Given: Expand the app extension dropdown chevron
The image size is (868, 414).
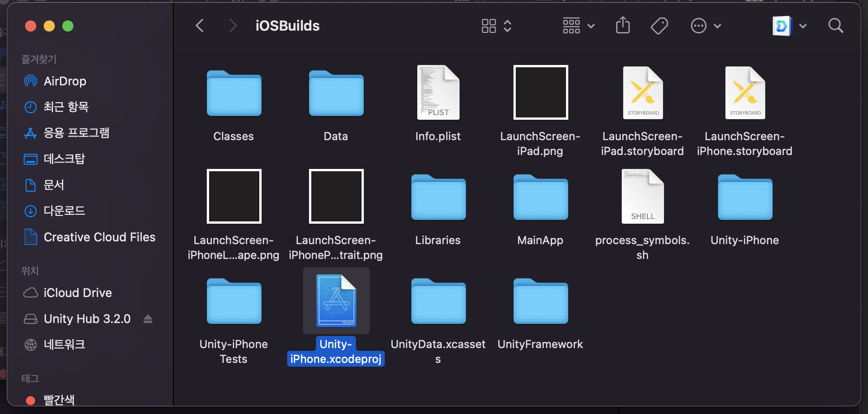Looking at the screenshot, I should tap(803, 26).
